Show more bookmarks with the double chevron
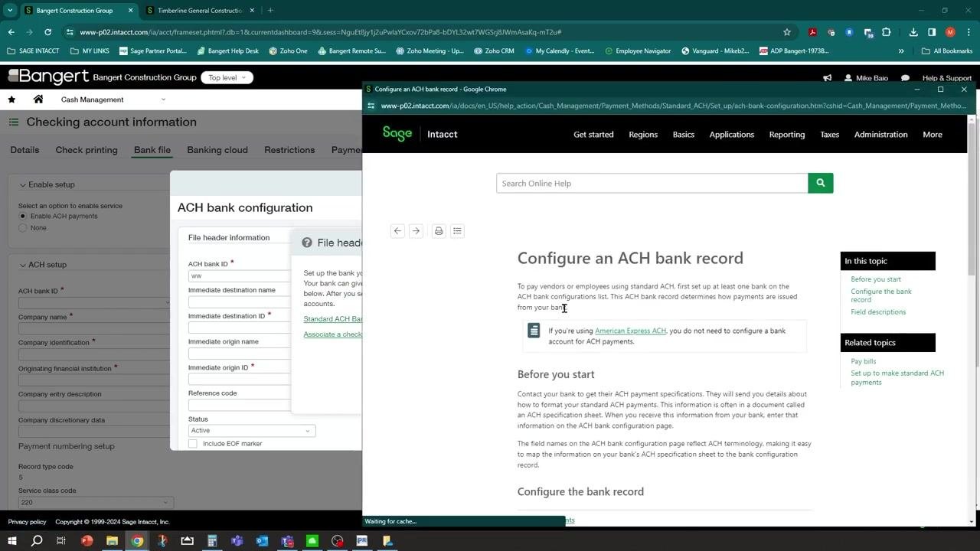This screenshot has height=551, width=980. tap(901, 51)
